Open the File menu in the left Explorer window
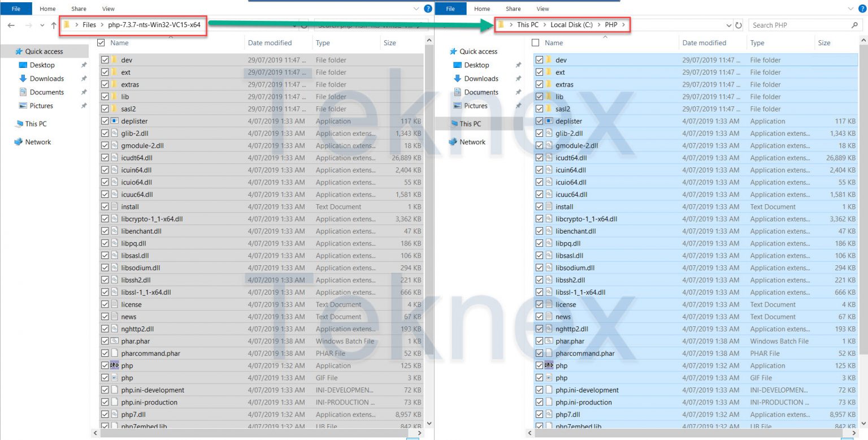Image resolution: width=868 pixels, height=440 pixels. [16, 8]
